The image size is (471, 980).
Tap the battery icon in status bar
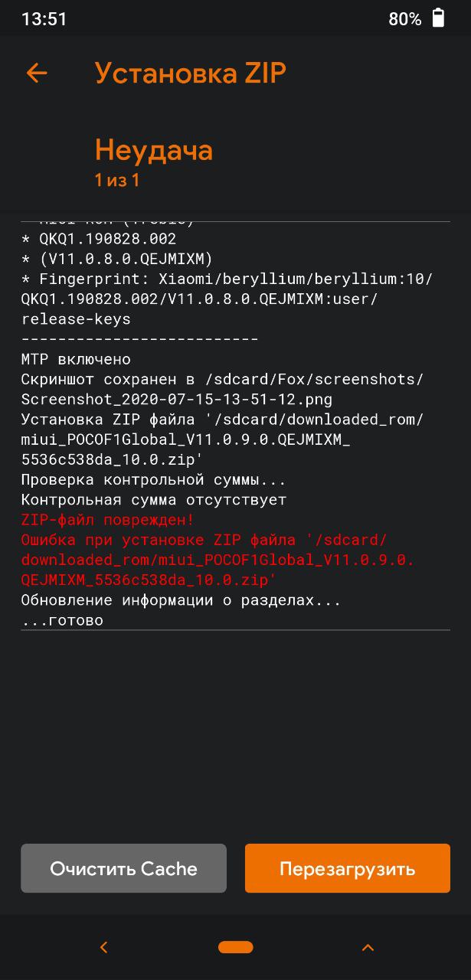click(x=438, y=19)
